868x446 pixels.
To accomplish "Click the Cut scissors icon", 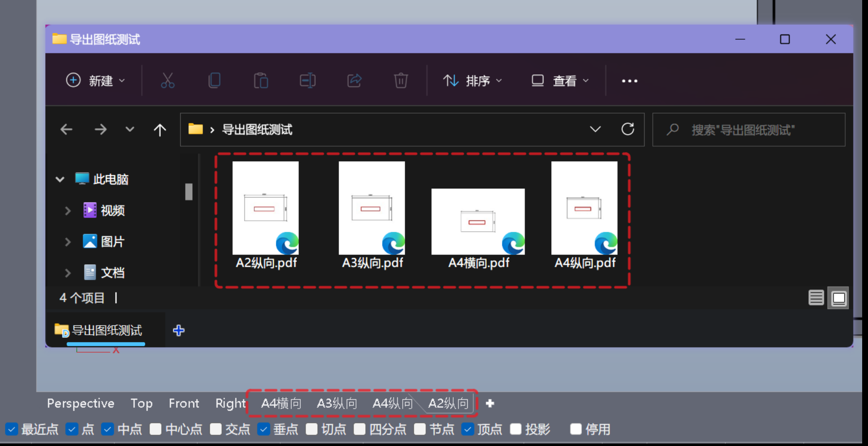I will (168, 81).
